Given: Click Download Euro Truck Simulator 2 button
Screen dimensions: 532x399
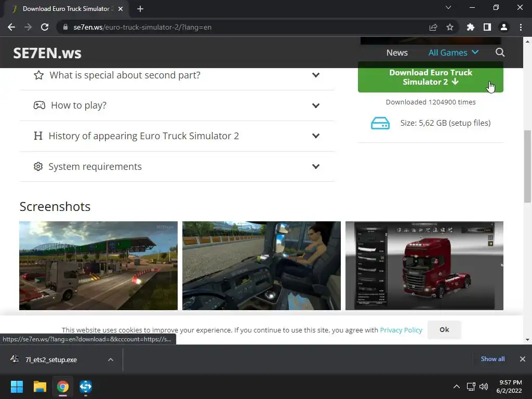Looking at the screenshot, I should 431,77.
